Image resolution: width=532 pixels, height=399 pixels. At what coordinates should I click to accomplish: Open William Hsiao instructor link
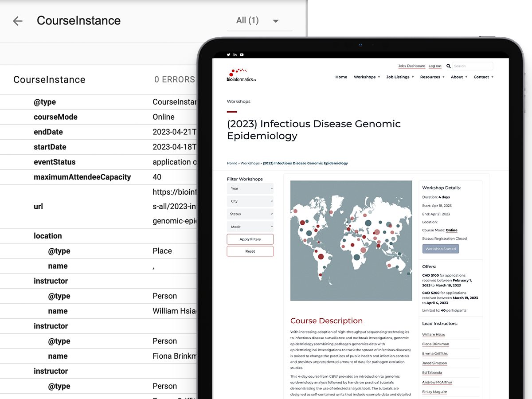coord(434,335)
